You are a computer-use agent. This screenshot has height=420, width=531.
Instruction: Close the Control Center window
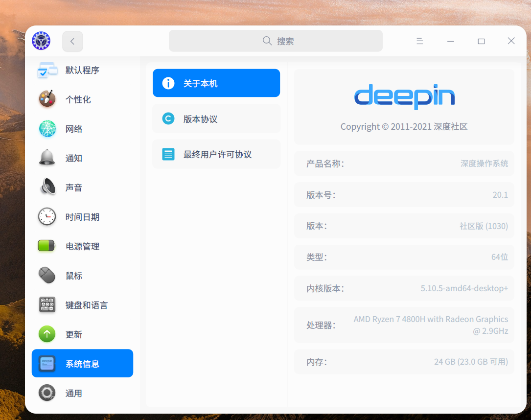pos(511,41)
